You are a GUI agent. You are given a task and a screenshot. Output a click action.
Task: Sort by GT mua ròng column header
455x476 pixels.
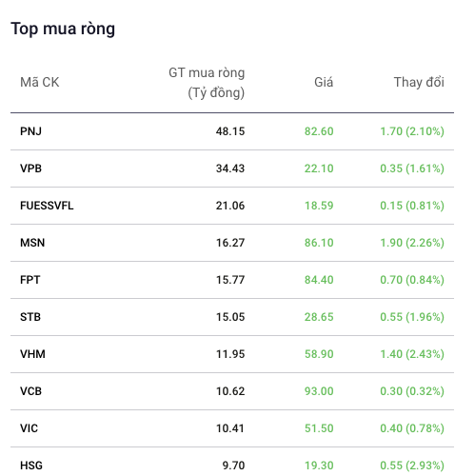[x=207, y=83]
